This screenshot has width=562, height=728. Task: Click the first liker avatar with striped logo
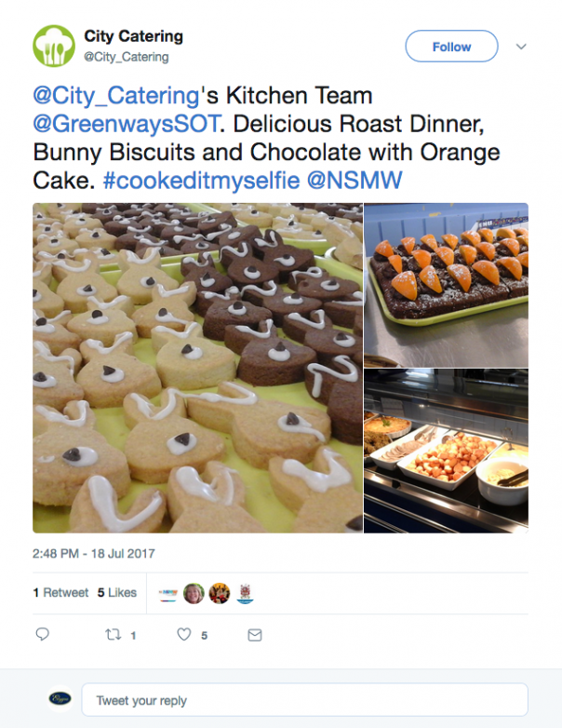[167, 593]
